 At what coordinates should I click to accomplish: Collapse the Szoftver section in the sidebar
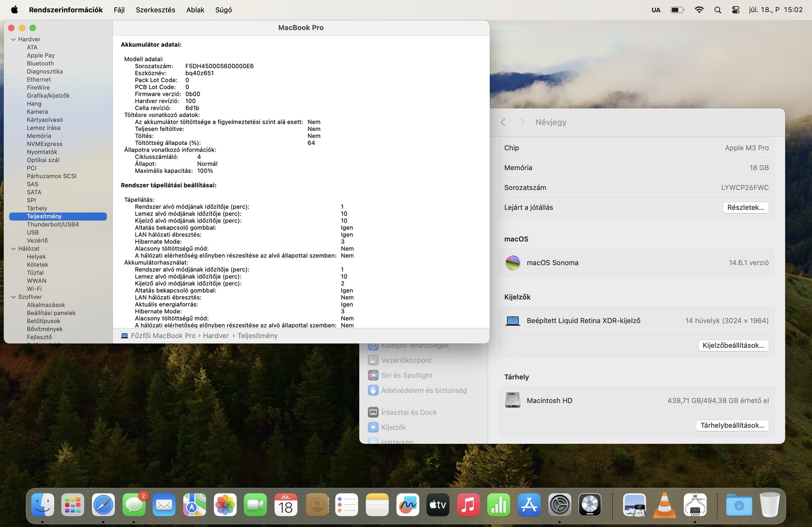(x=14, y=297)
